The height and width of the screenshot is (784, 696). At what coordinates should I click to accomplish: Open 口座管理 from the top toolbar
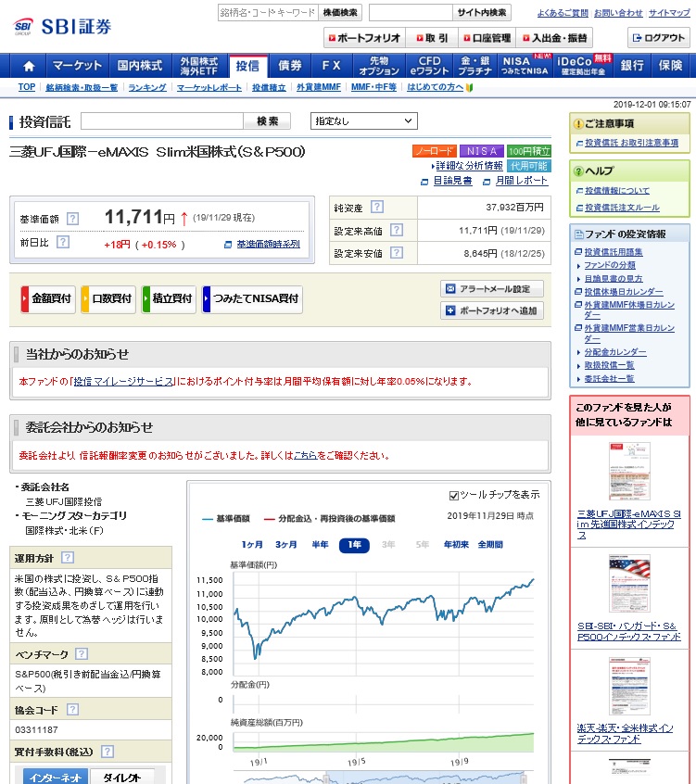pos(487,38)
